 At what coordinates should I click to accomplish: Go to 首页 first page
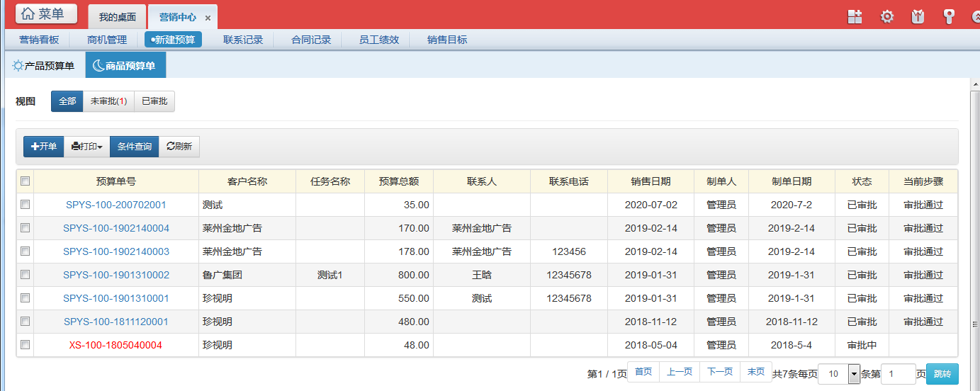point(643,372)
